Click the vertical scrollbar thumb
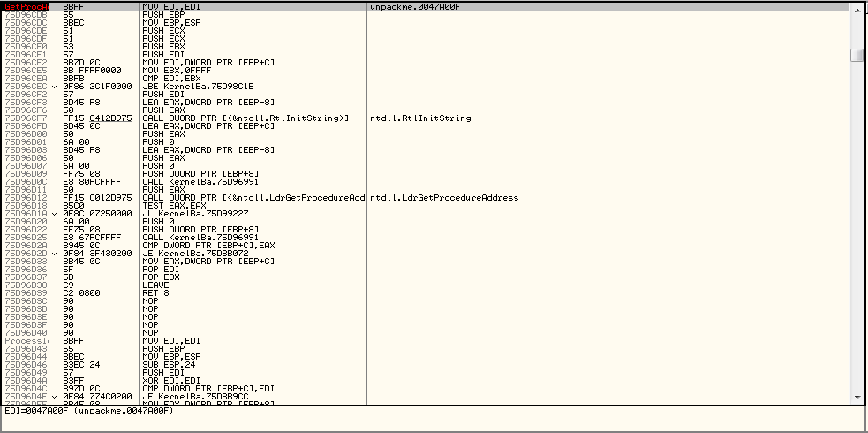Image resolution: width=868 pixels, height=433 pixels. (x=857, y=55)
